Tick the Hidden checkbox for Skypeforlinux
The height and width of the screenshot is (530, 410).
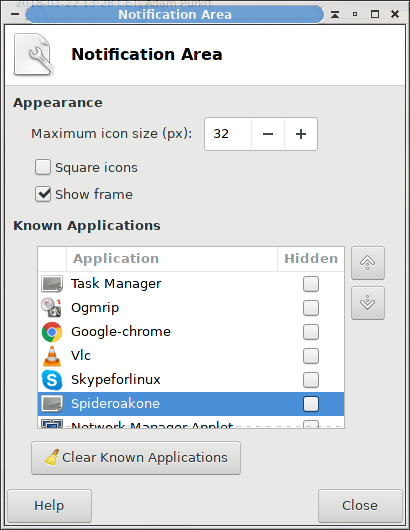(311, 380)
